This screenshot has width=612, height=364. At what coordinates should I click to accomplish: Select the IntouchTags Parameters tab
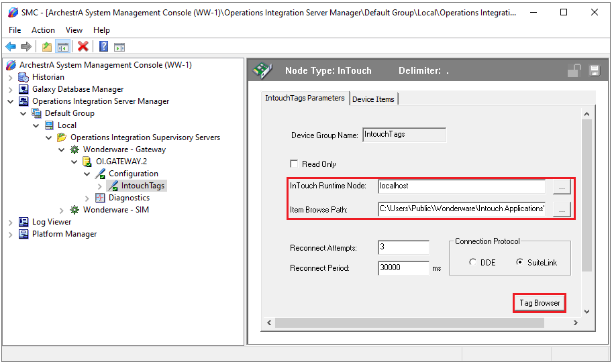click(x=305, y=98)
